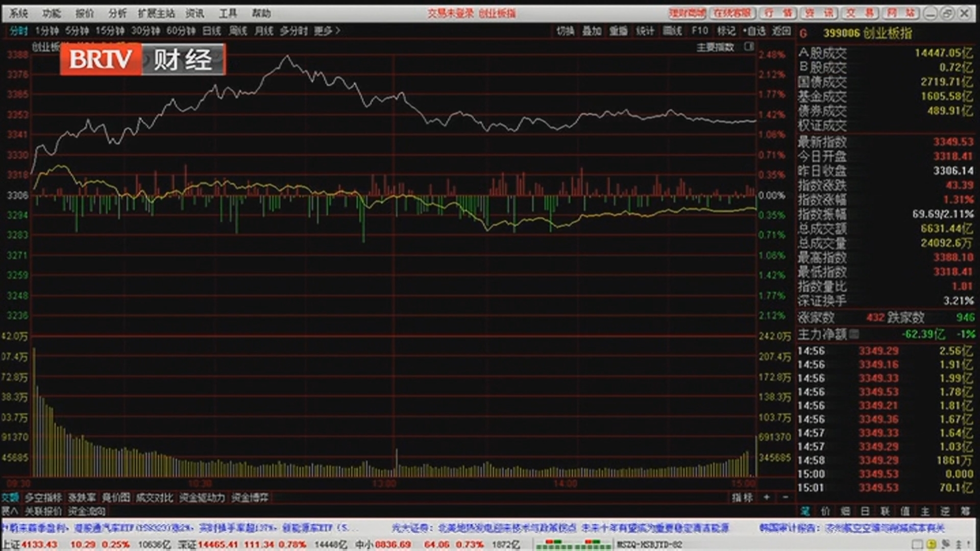Expand the 主要指数 index list
980x551 pixels.
[715, 47]
